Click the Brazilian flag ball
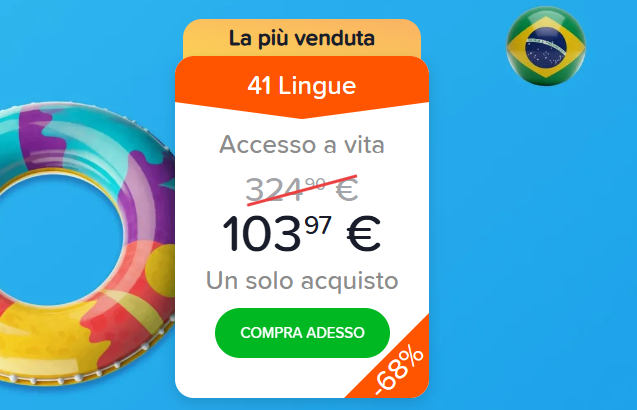637x410 pixels. [546, 46]
